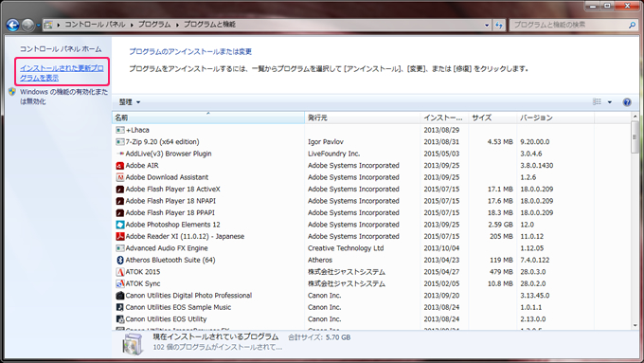
Task: Click the Flash Player 18 ActiveX icon
Action: [120, 190]
